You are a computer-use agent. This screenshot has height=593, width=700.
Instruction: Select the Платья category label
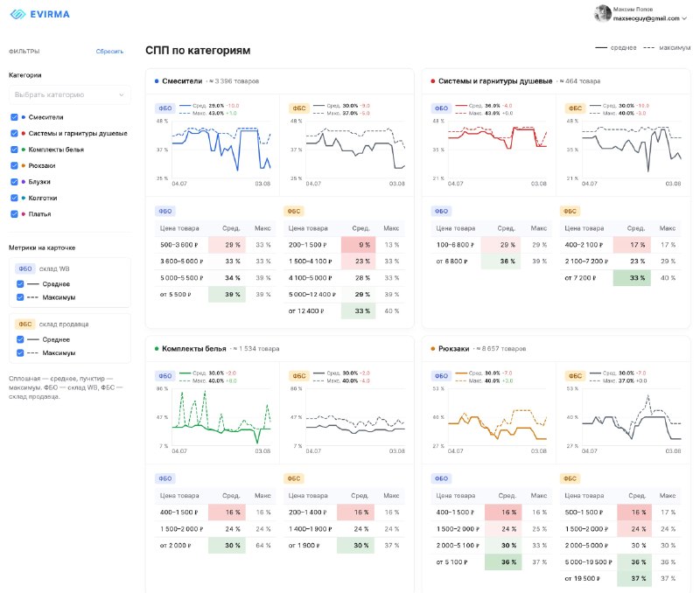click(39, 214)
